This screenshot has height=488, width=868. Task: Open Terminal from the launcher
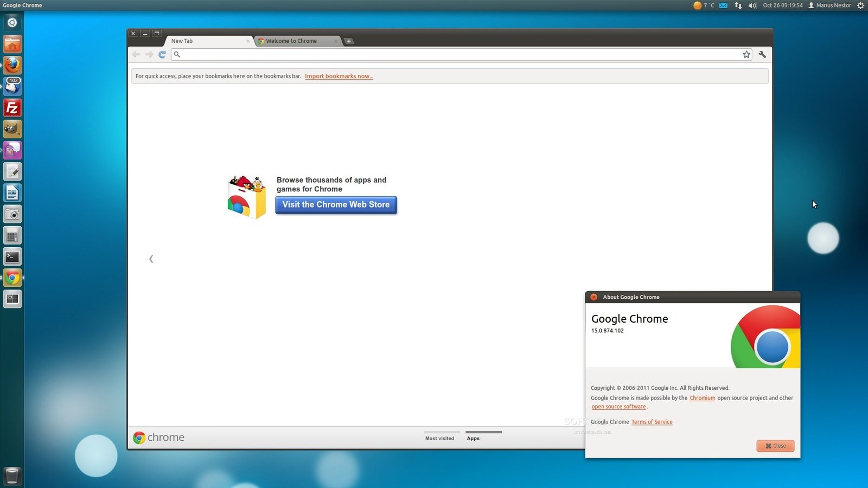12,256
